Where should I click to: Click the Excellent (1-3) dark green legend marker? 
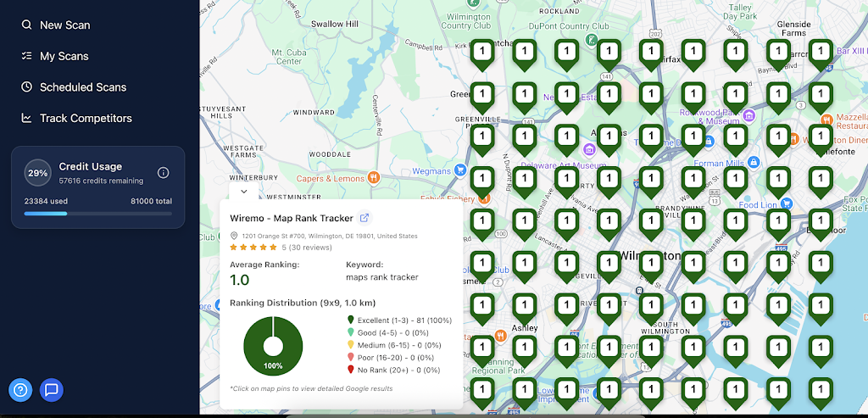pos(350,320)
